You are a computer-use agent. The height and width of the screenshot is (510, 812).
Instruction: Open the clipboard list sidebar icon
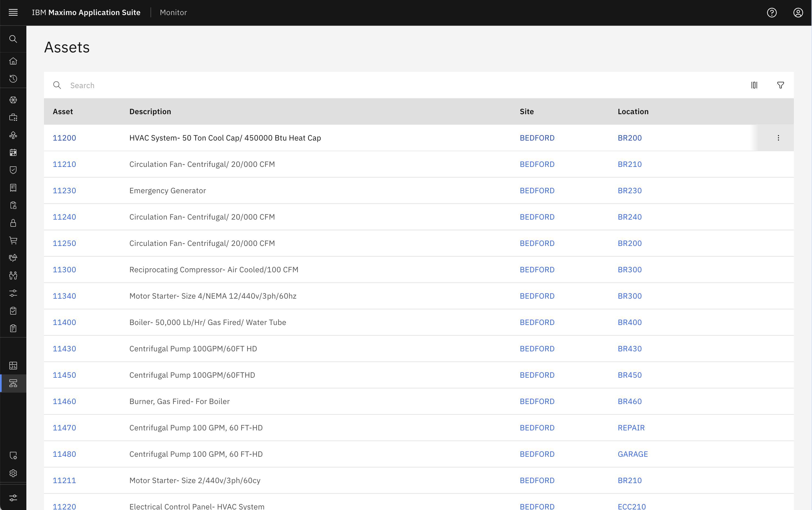(13, 328)
